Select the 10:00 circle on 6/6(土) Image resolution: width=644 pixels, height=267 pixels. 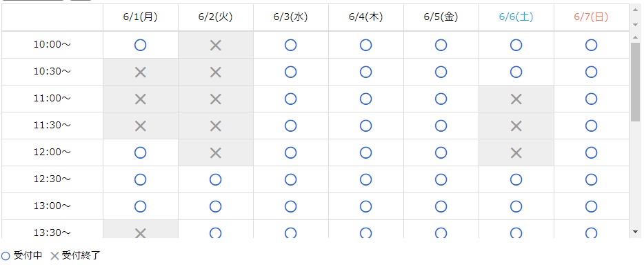[x=516, y=45]
